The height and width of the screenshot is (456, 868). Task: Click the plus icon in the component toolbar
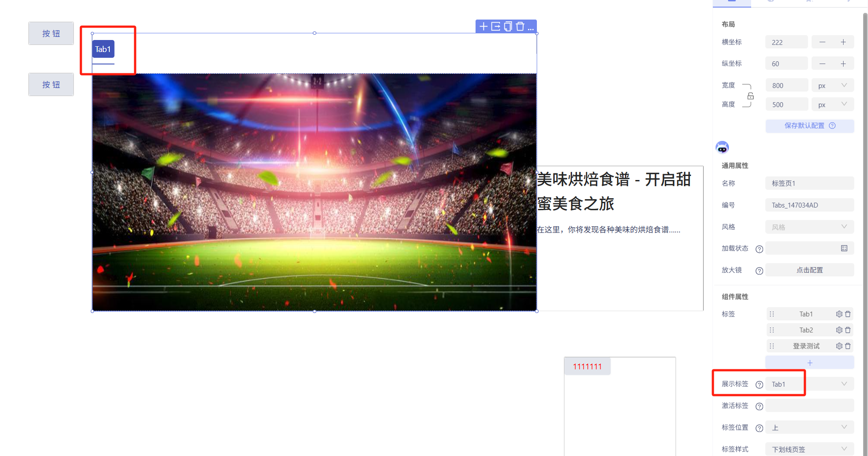click(484, 27)
